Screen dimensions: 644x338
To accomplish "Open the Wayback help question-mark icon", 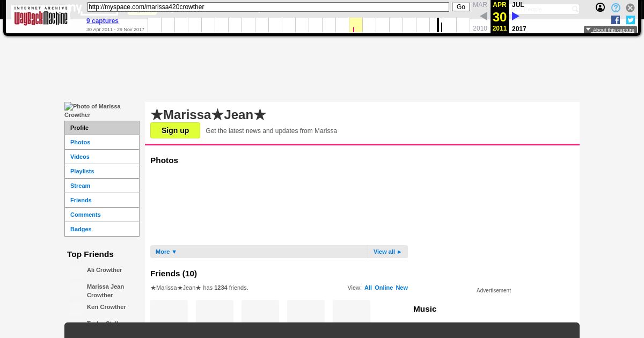I will click(616, 8).
